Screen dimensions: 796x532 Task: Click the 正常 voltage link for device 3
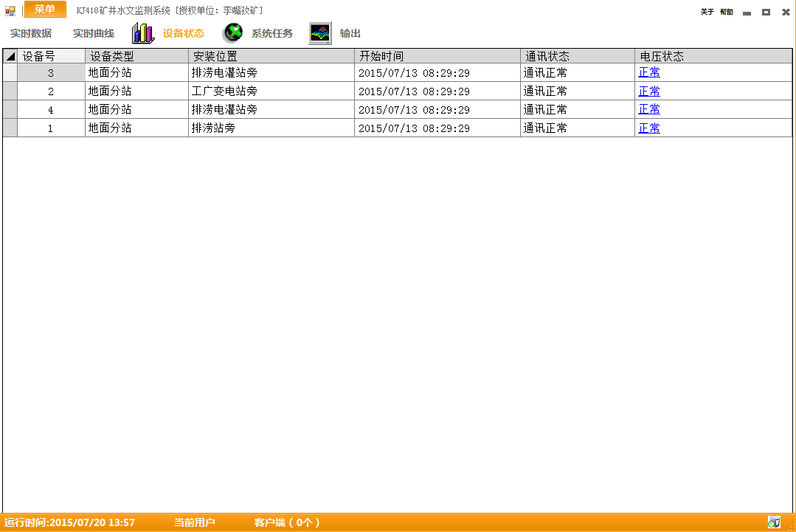point(649,72)
